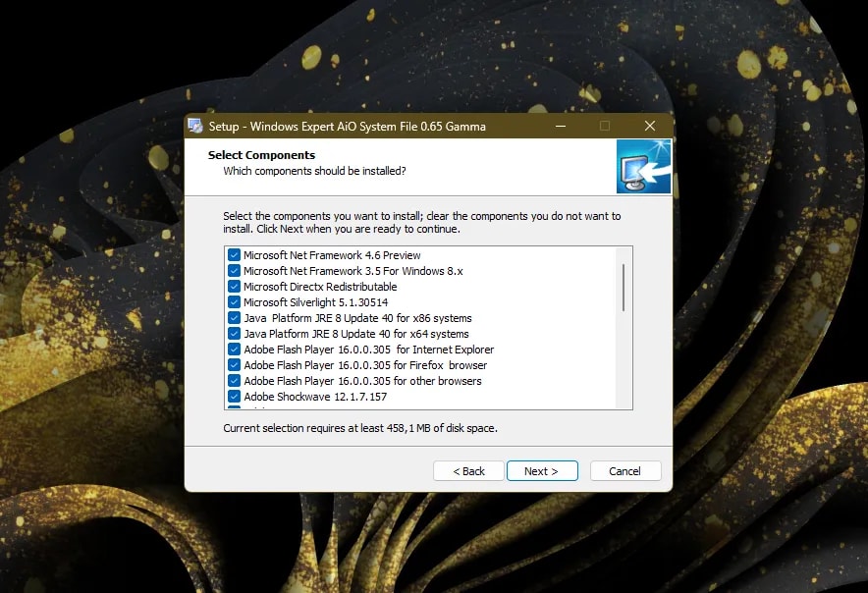
Task: Uncheck Adobe Shockwave 12.1.7.157
Action: tap(234, 397)
